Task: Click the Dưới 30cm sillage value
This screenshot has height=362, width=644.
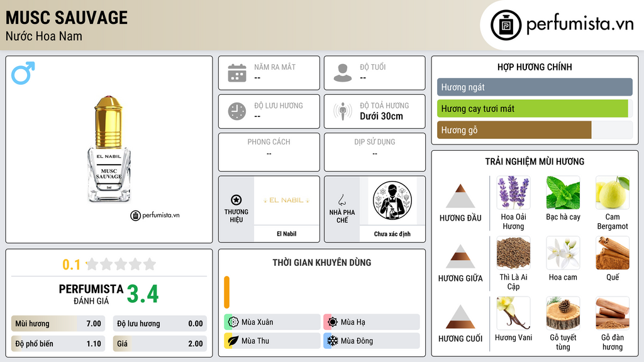Action: pos(381,116)
